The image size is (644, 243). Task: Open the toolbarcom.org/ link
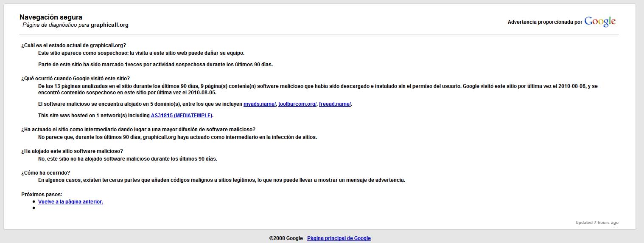(x=297, y=104)
